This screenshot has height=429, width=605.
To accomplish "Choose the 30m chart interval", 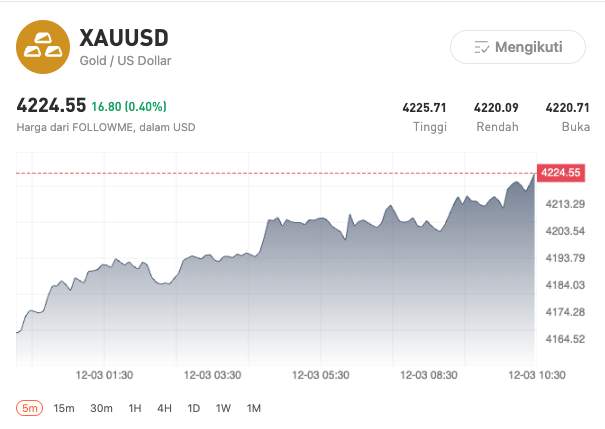I will tap(101, 408).
